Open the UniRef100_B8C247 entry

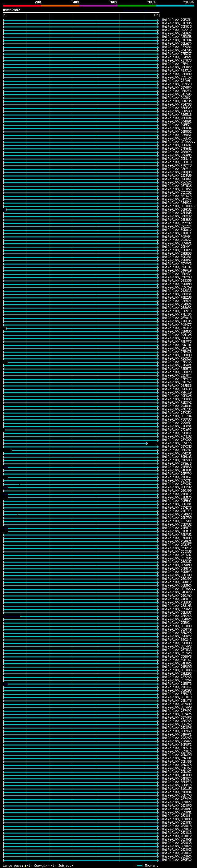pos(176,640)
